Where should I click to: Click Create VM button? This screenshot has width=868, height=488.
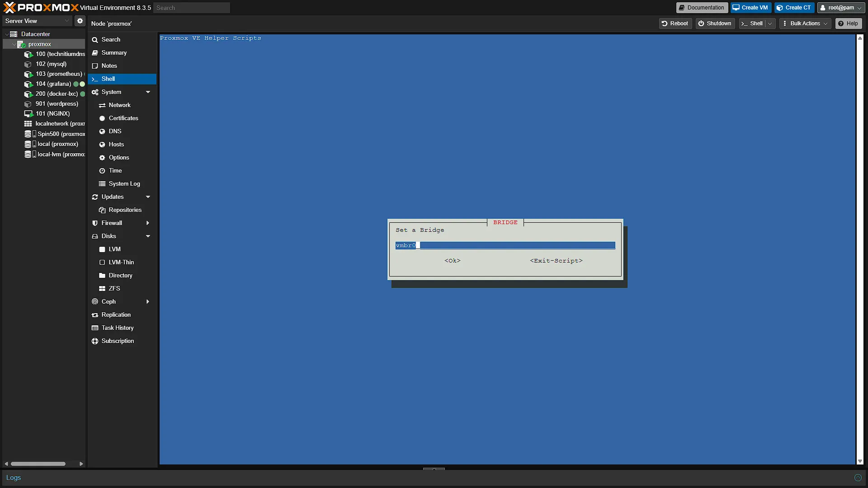[x=750, y=8]
